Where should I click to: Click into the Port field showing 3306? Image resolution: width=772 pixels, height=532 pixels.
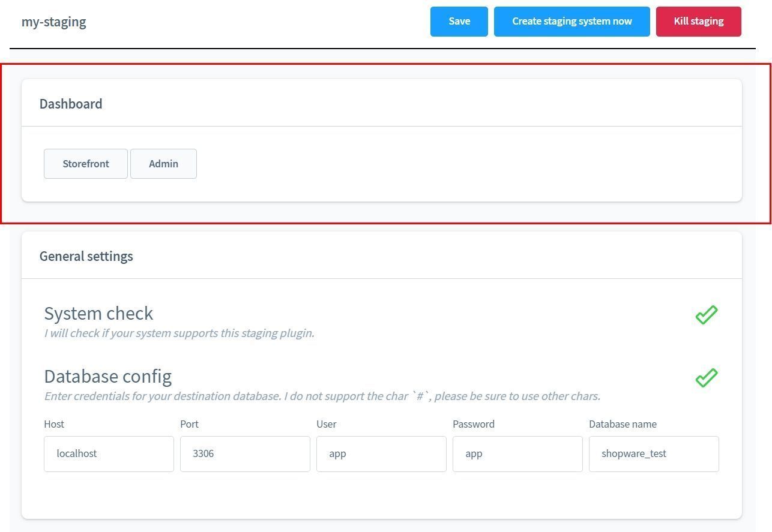tap(245, 454)
